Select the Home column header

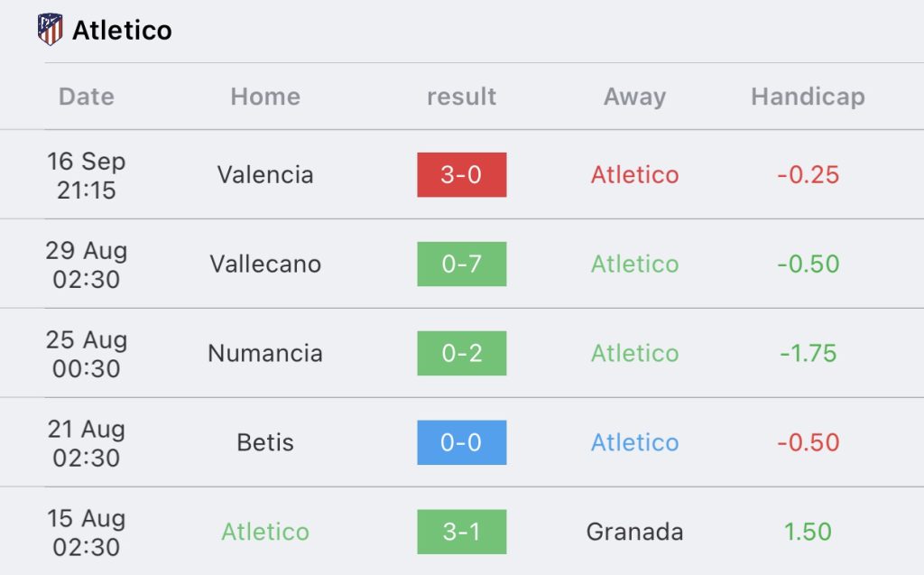point(265,97)
